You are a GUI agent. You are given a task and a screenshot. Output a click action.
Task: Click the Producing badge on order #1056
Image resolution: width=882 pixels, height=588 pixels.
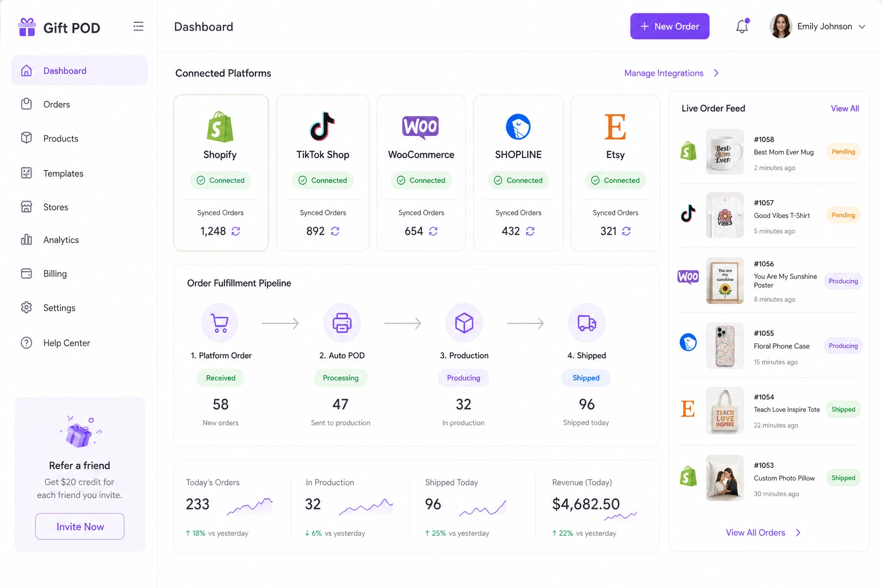(843, 281)
